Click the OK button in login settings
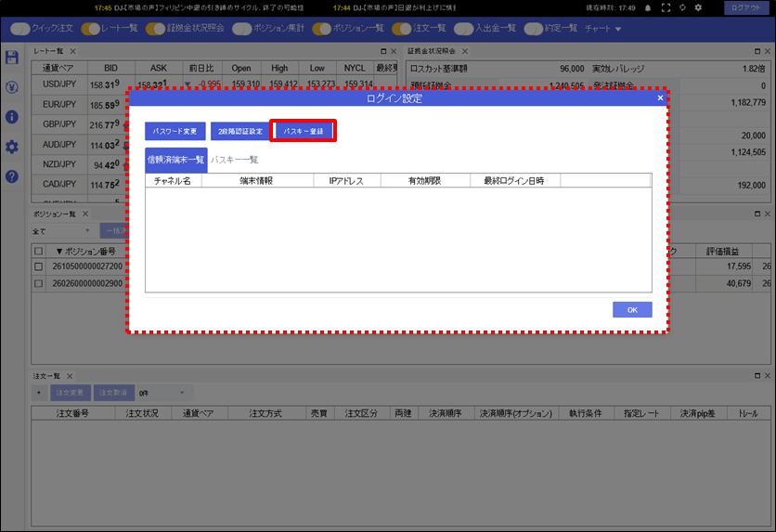The image size is (776, 532). coord(632,310)
